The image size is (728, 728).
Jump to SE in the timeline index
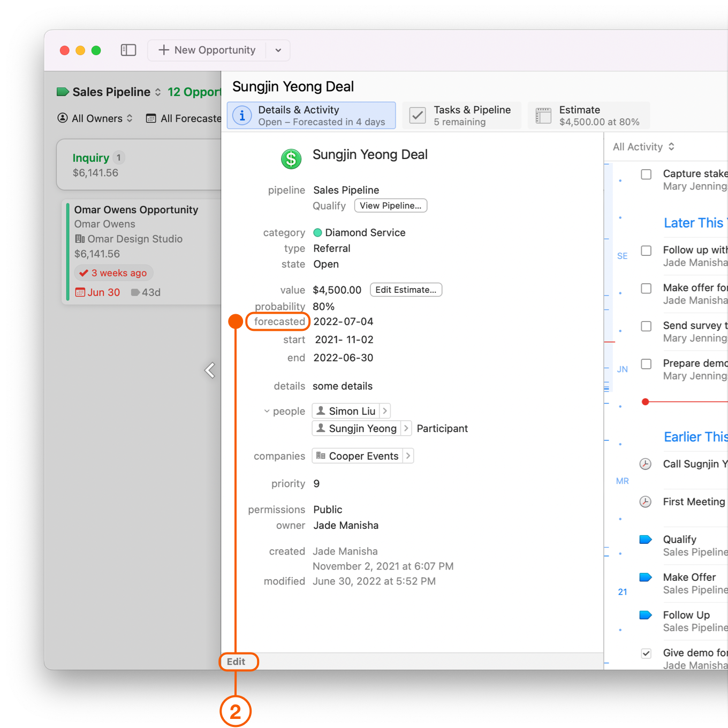(622, 256)
